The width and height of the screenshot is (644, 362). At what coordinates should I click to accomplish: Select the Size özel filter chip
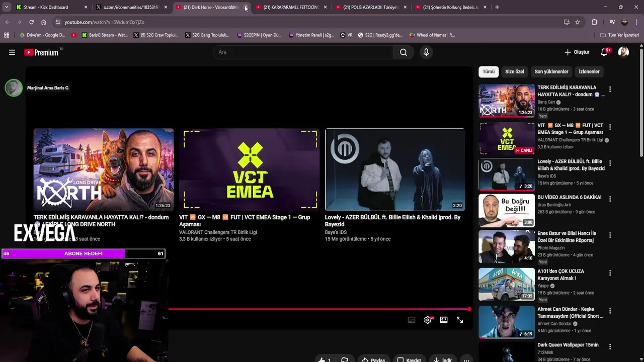tap(514, 72)
